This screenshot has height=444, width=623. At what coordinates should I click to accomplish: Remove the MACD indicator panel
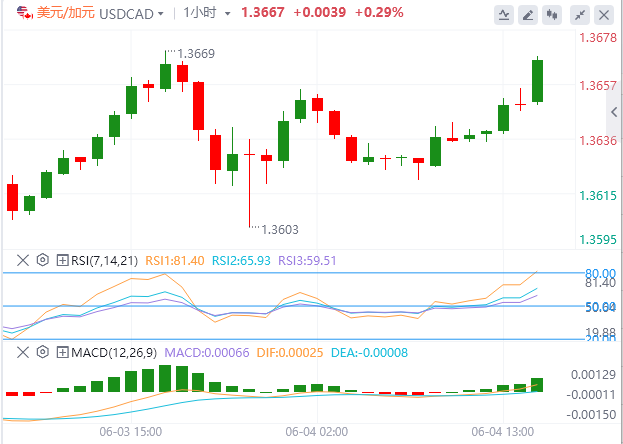point(23,352)
